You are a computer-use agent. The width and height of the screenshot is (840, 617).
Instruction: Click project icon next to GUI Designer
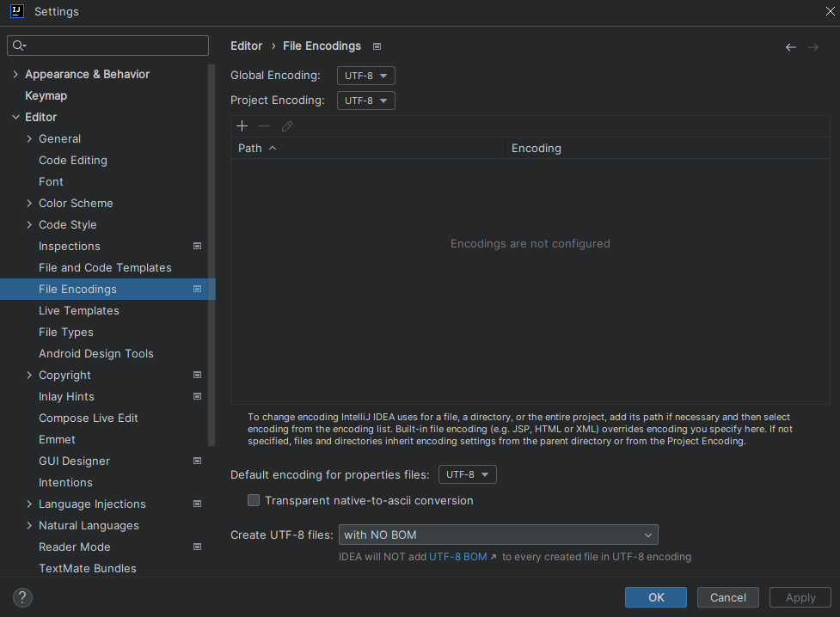[x=197, y=461]
